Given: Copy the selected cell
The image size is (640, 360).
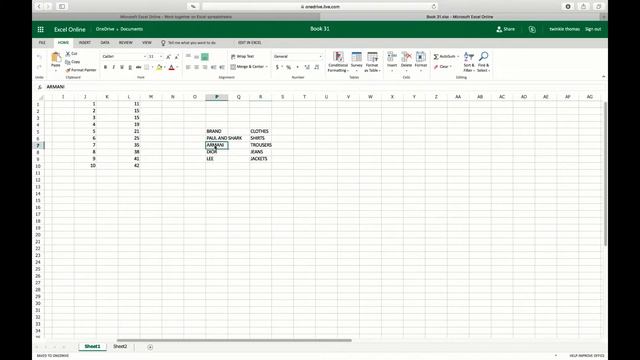Looking at the screenshot, I should tap(73, 62).
